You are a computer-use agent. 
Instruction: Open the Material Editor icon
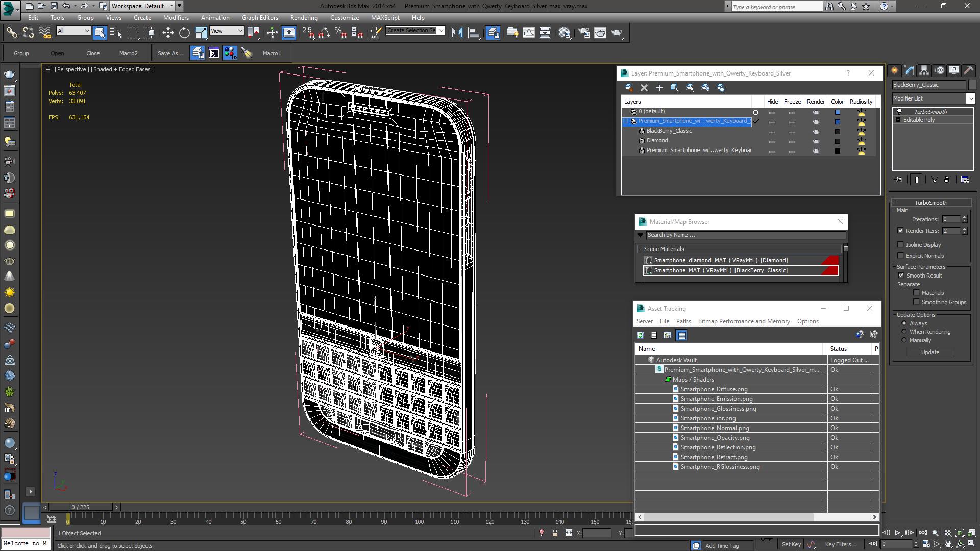(x=565, y=33)
